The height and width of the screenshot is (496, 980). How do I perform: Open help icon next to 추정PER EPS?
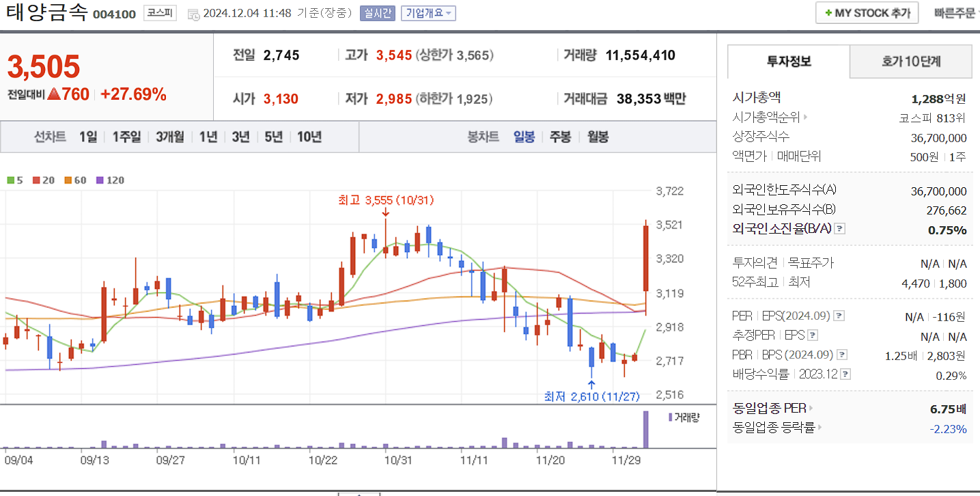(x=813, y=335)
